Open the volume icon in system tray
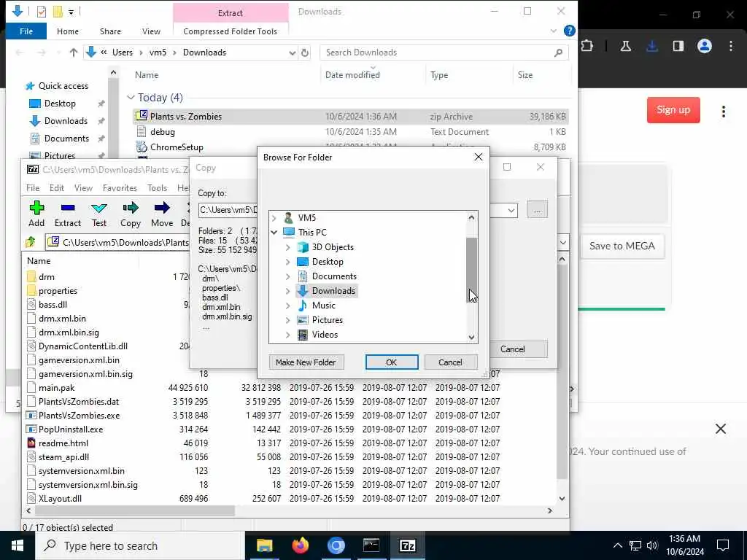Viewport: 747px width, 560px height. tap(652, 545)
